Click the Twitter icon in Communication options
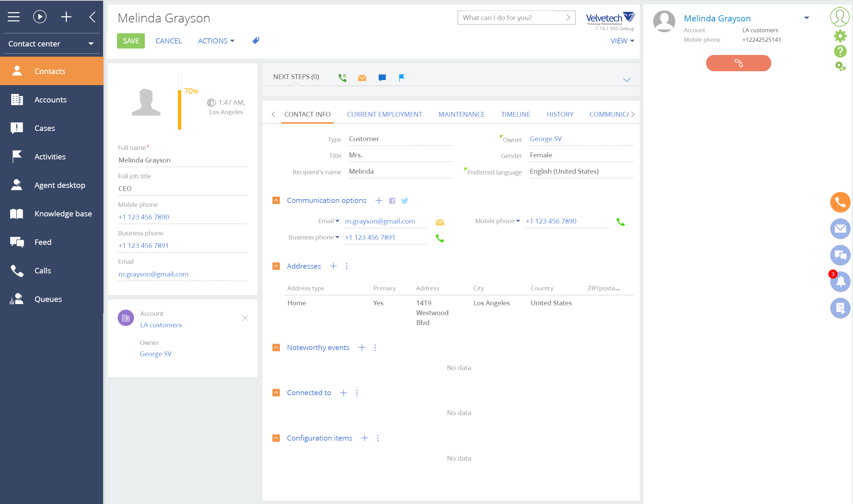The image size is (853, 504). click(x=404, y=201)
